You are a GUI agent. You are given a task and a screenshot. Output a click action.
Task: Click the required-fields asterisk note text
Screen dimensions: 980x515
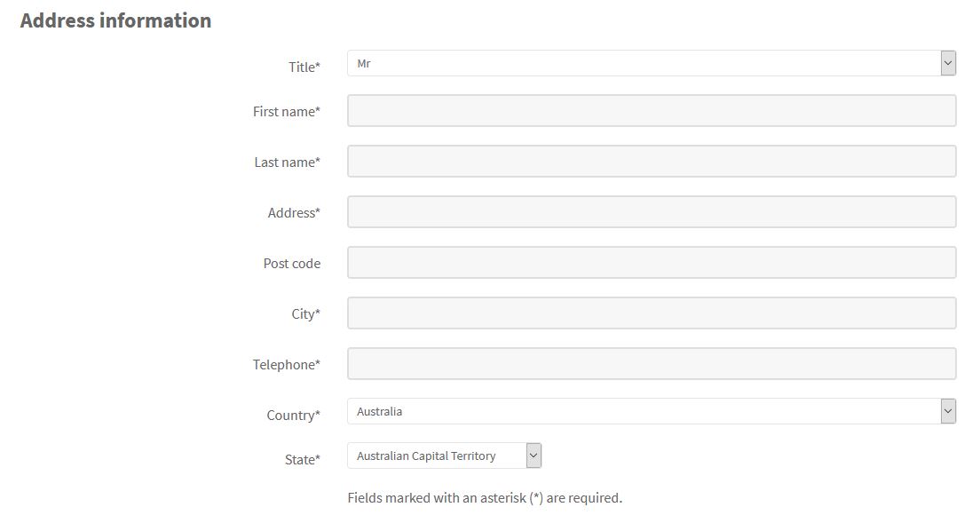coord(485,498)
